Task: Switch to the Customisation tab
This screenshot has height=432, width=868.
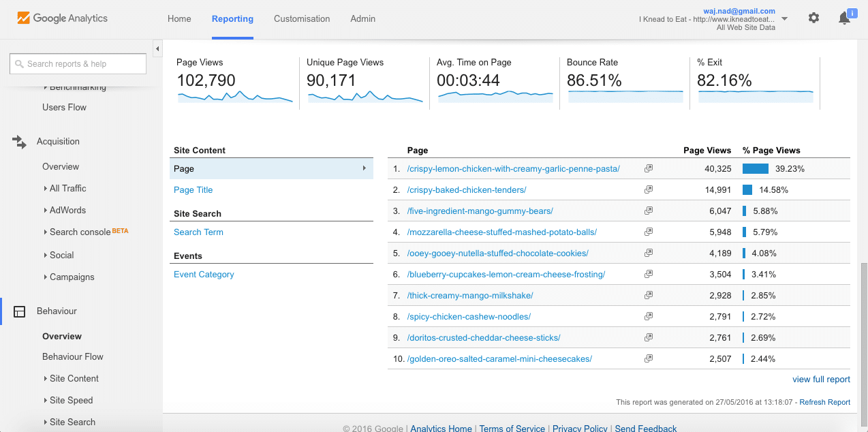Action: tap(302, 18)
